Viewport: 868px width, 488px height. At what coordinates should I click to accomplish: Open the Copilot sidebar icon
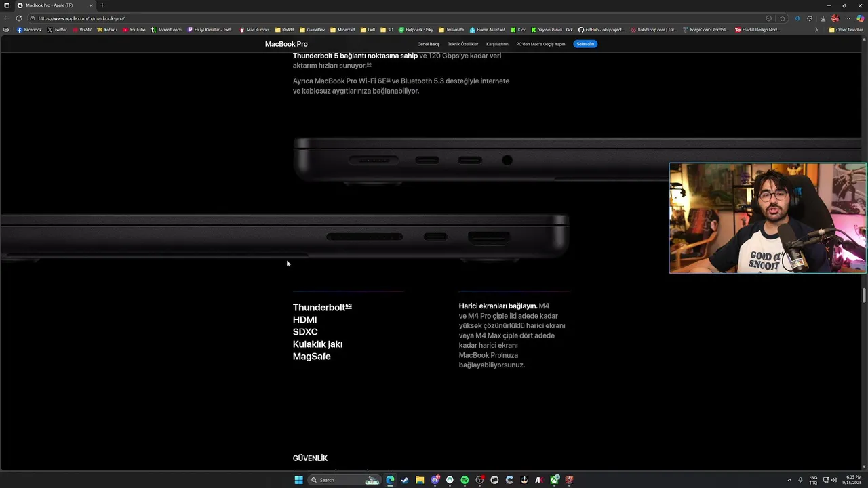(860, 18)
